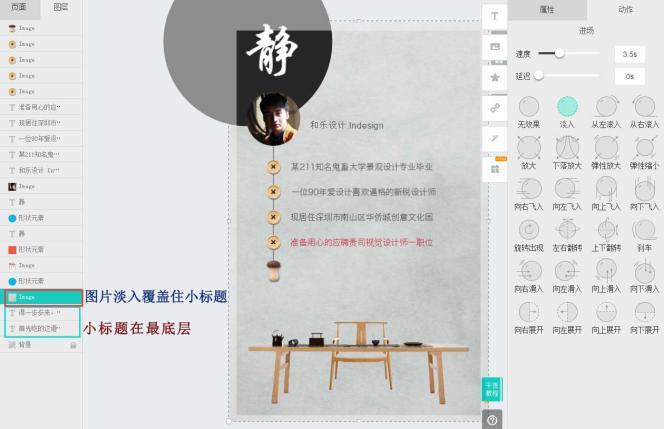Click the portrait photo on canvas

coord(274,119)
